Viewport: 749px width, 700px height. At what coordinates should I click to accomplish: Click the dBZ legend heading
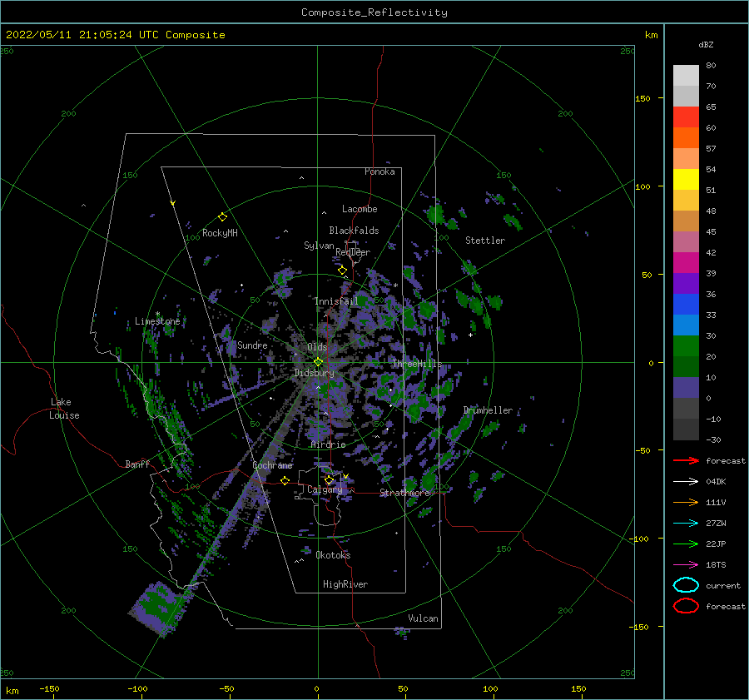point(706,45)
